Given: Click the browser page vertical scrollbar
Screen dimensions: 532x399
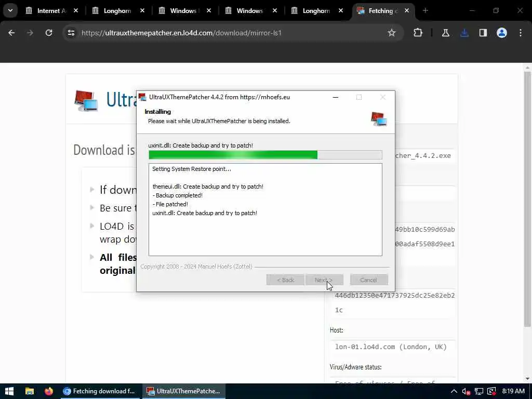Looking at the screenshot, I should tap(527, 198).
